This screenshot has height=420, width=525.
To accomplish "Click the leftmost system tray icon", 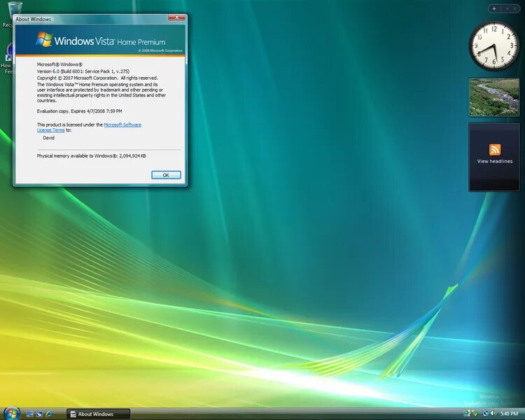I will [467, 414].
